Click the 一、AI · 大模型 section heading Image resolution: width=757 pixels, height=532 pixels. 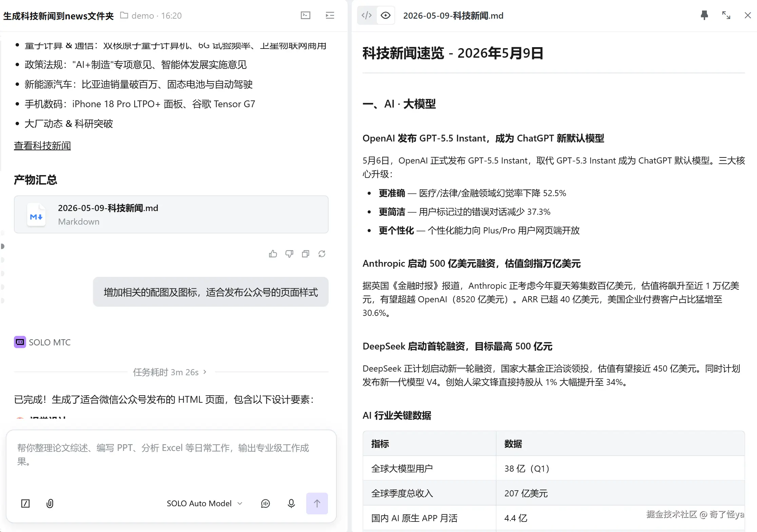399,104
